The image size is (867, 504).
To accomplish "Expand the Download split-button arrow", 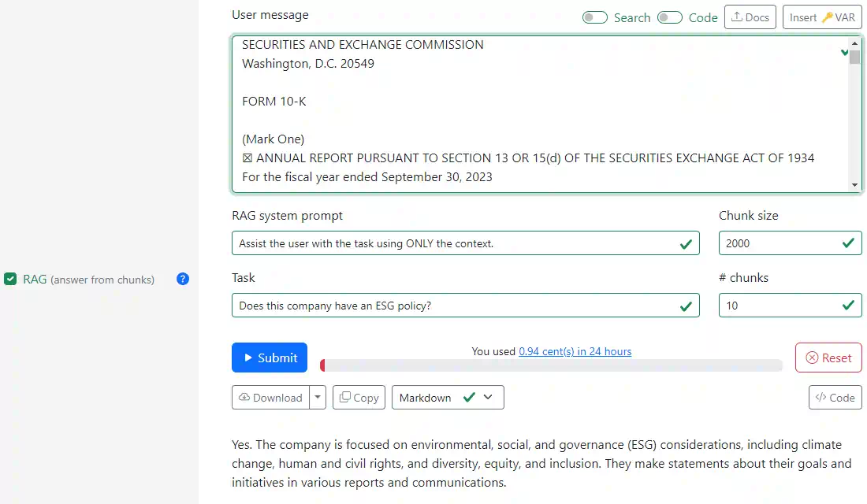I will pyautogui.click(x=318, y=397).
